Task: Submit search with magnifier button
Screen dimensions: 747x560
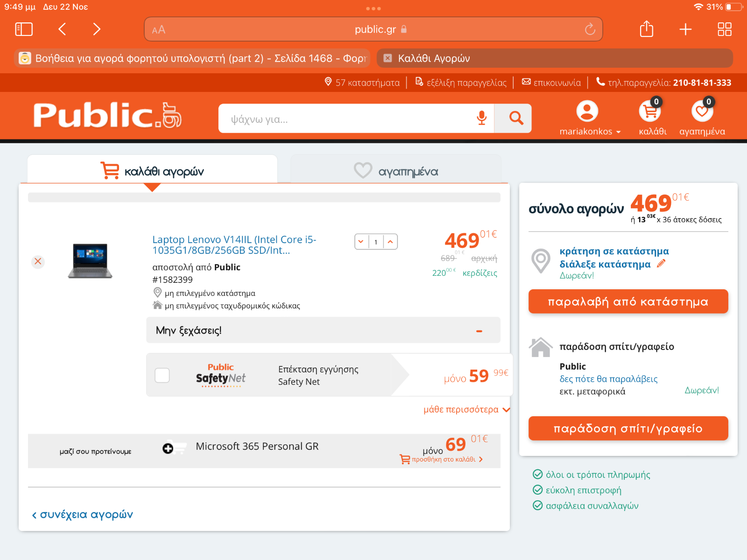Action: tap(513, 119)
